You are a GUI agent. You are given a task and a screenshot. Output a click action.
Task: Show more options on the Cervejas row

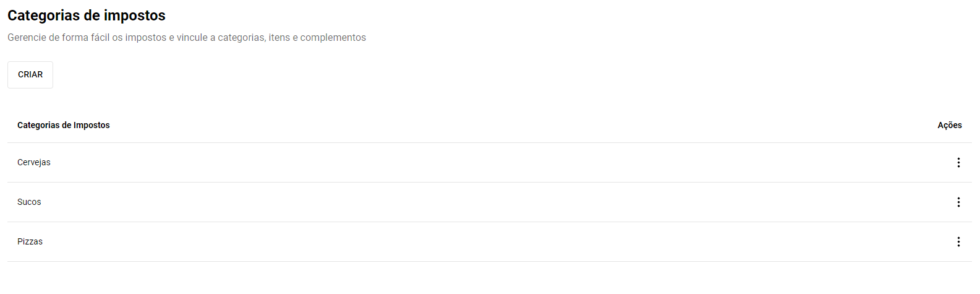pyautogui.click(x=958, y=163)
